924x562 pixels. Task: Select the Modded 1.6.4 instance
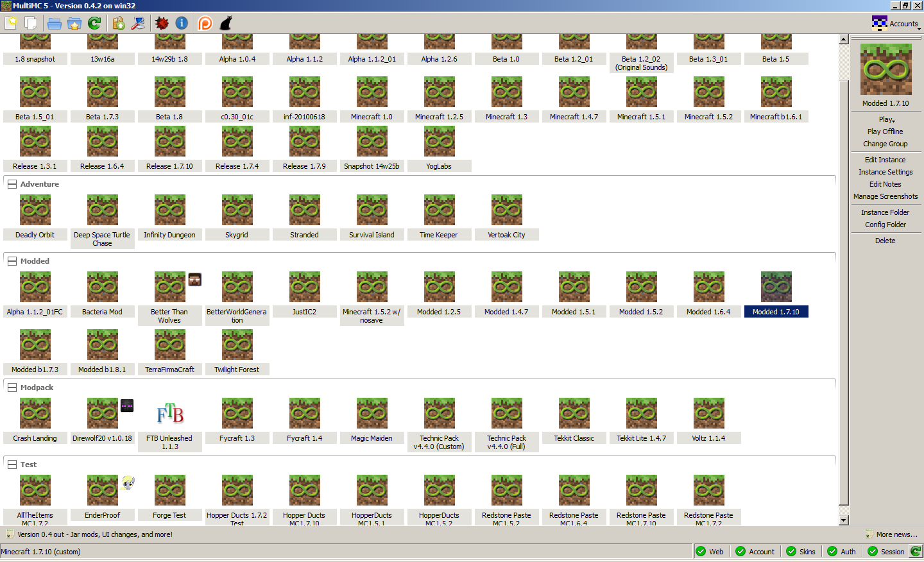coord(709,294)
